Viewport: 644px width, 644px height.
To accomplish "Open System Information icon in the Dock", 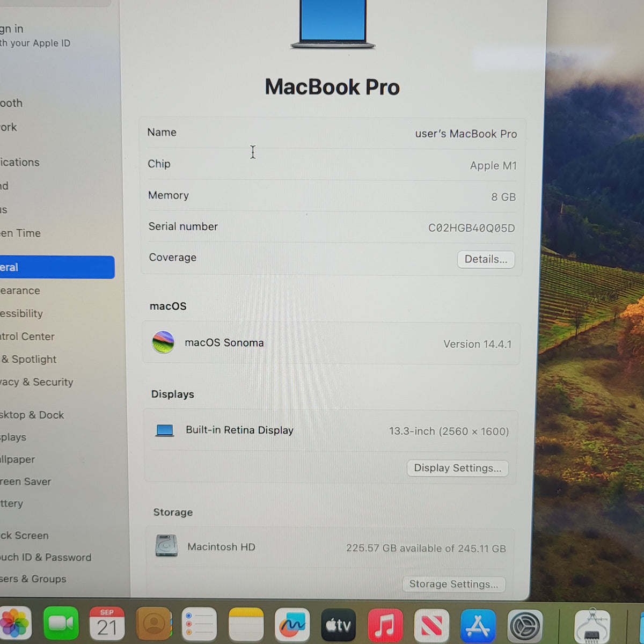I will coord(592,626).
